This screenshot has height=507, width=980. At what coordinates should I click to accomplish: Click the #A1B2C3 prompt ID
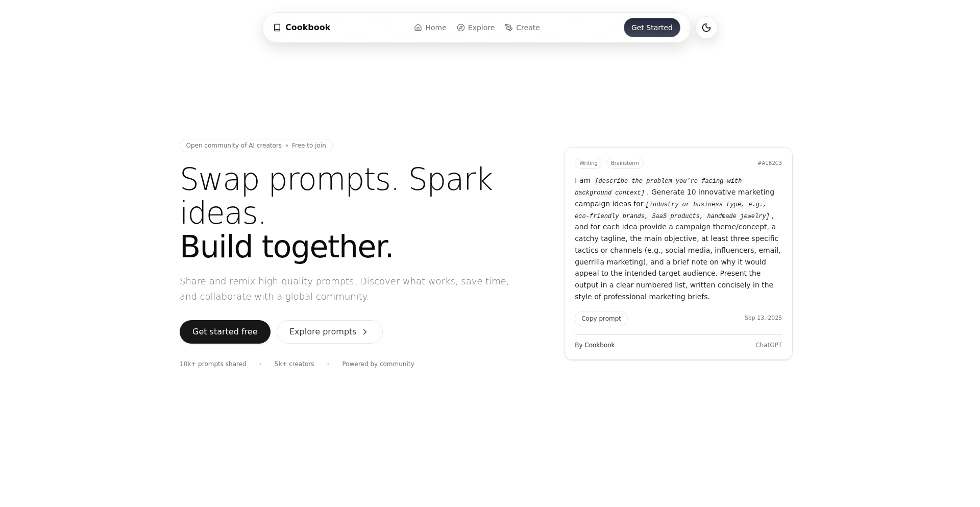point(769,163)
